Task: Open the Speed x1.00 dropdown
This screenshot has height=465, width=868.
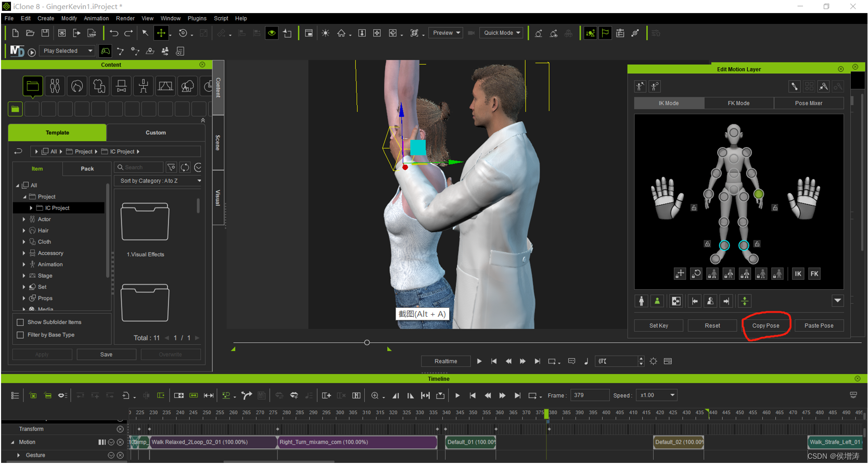Action: [657, 395]
